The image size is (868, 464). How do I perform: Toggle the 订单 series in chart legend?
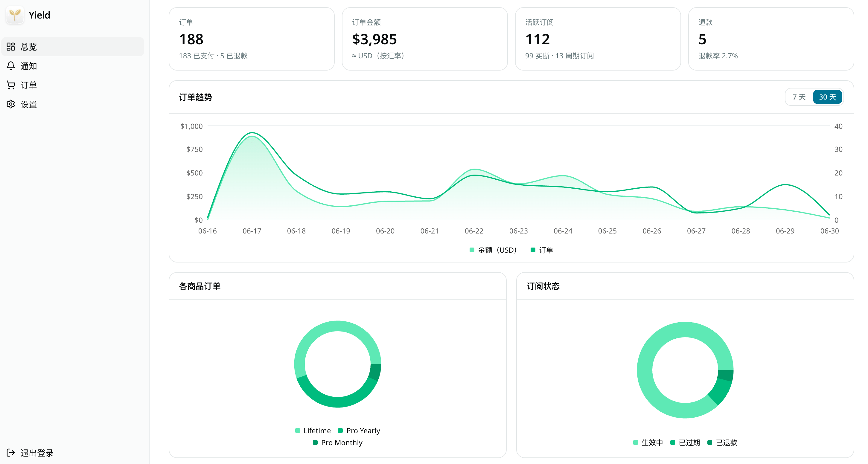click(542, 250)
